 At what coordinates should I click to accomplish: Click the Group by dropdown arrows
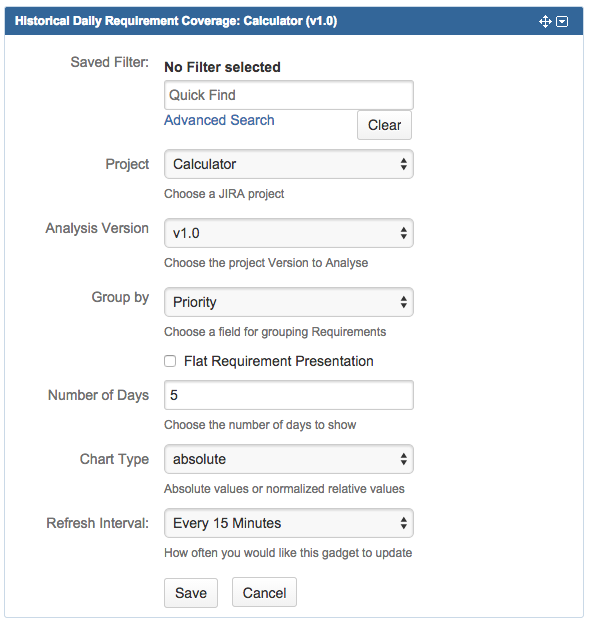403,302
